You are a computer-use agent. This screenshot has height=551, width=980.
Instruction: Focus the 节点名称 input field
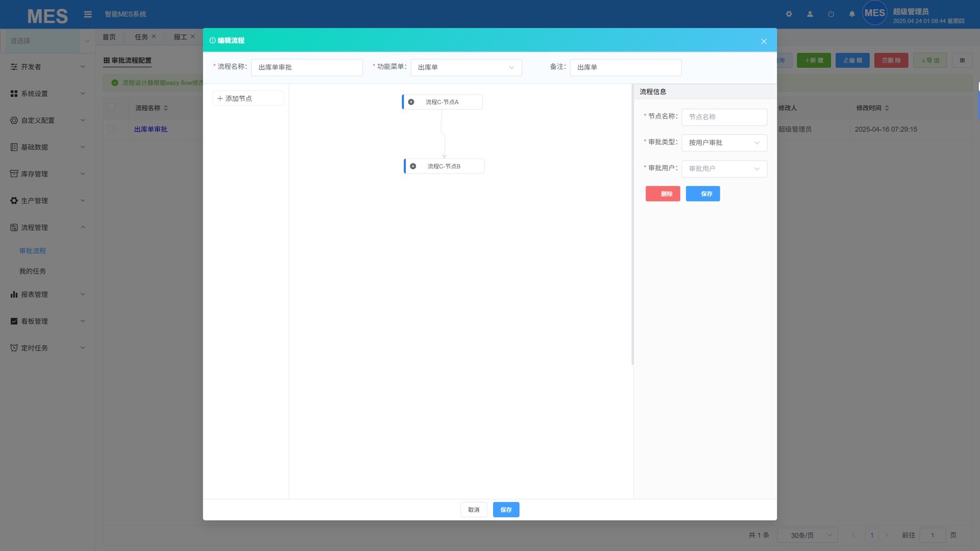[x=724, y=117]
